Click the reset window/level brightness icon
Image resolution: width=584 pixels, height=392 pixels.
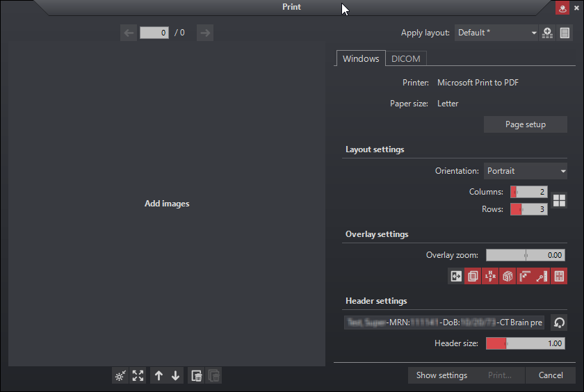(x=121, y=376)
